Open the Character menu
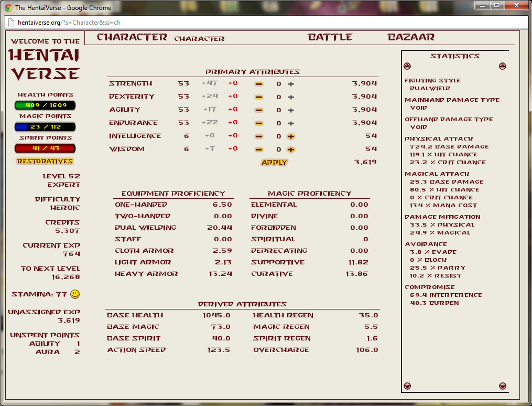The height and width of the screenshot is (406, 532). [x=132, y=37]
